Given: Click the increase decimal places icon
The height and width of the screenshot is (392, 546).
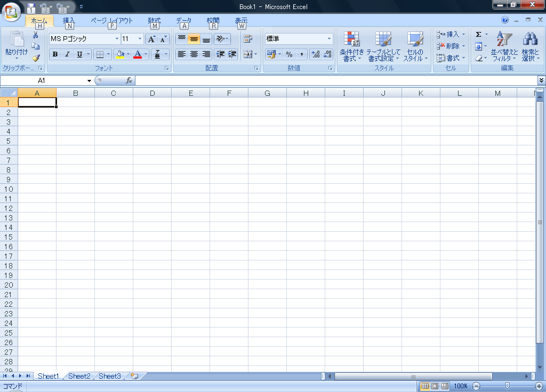Looking at the screenshot, I should [x=315, y=54].
